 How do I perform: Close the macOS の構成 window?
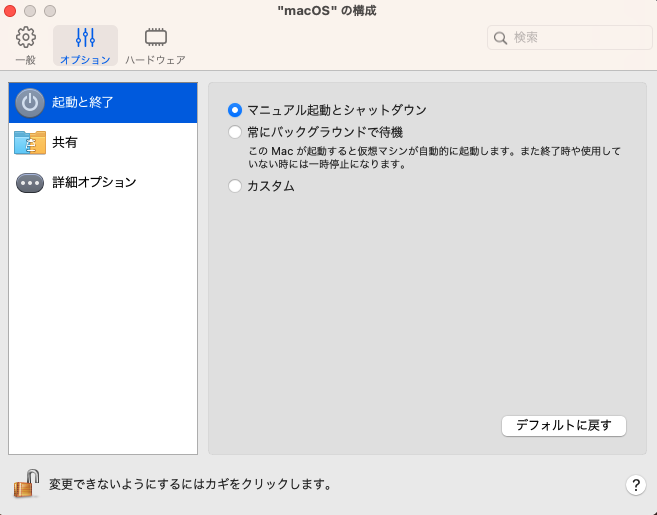coord(13,11)
